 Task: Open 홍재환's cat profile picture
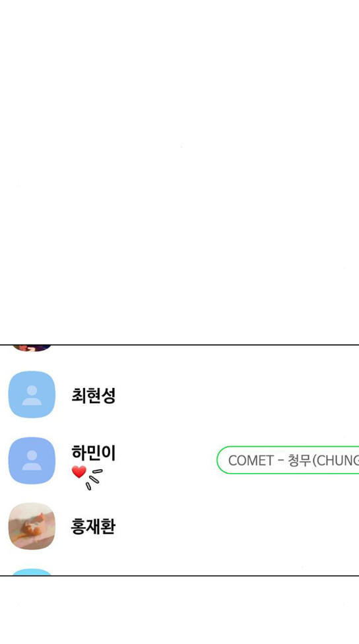(x=32, y=526)
